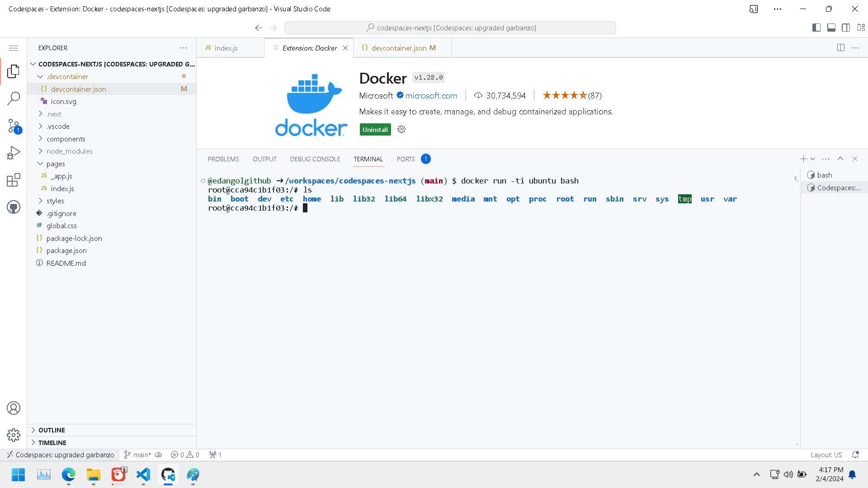
Task: Open Run and Debug view
Action: 14,153
